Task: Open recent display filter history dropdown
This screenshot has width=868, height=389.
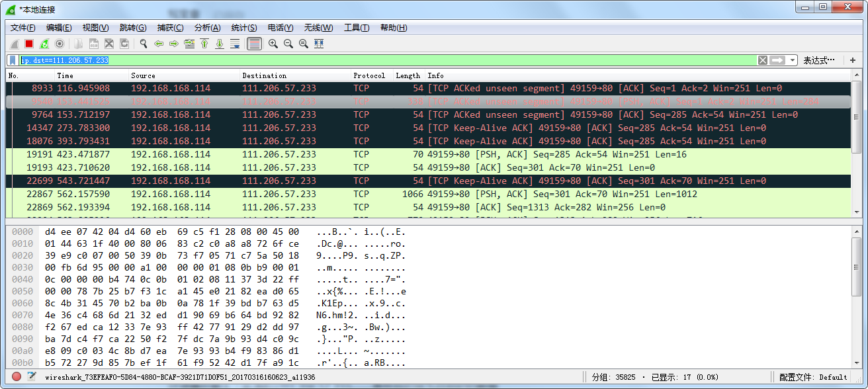Action: point(792,60)
